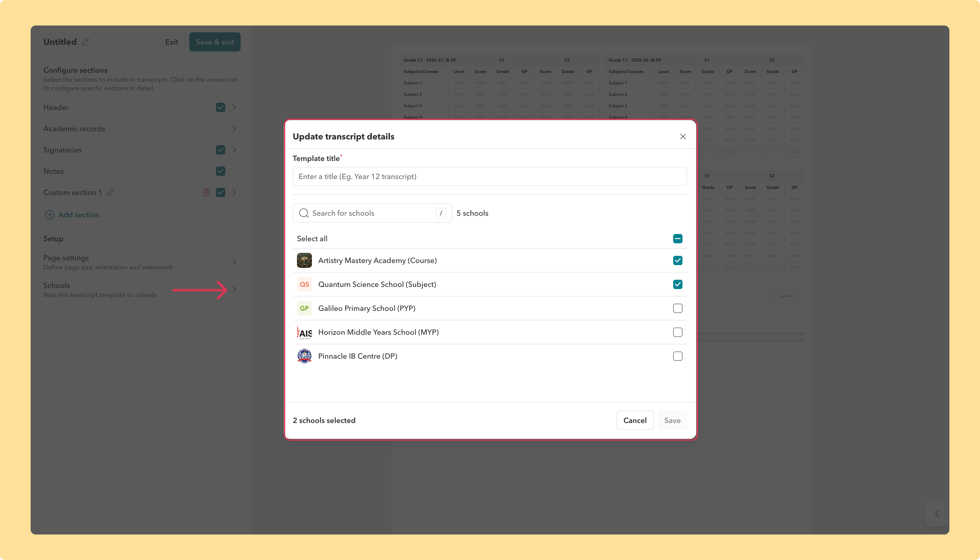Toggle the Header section checkbox
980x560 pixels.
pyautogui.click(x=220, y=107)
